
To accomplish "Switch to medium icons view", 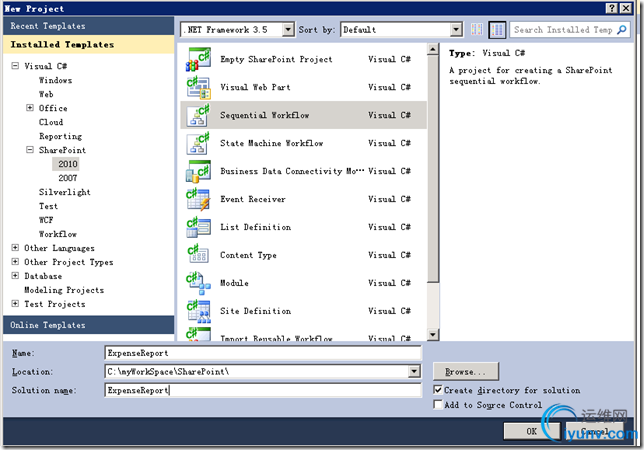I will tap(497, 30).
